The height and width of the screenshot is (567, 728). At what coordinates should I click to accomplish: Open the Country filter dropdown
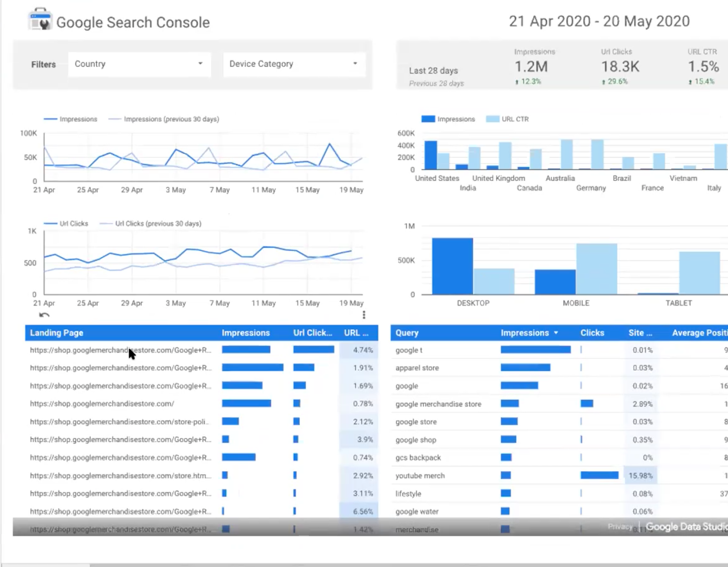click(x=139, y=64)
